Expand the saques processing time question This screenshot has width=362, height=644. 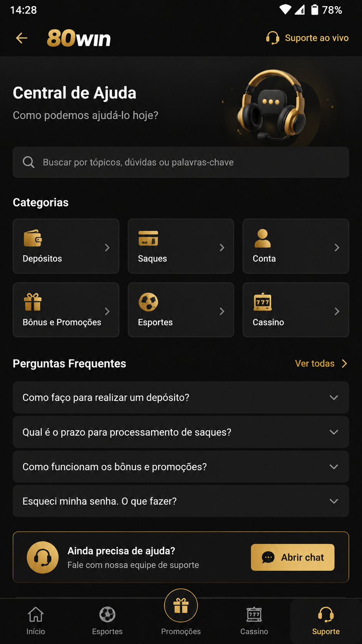click(181, 432)
